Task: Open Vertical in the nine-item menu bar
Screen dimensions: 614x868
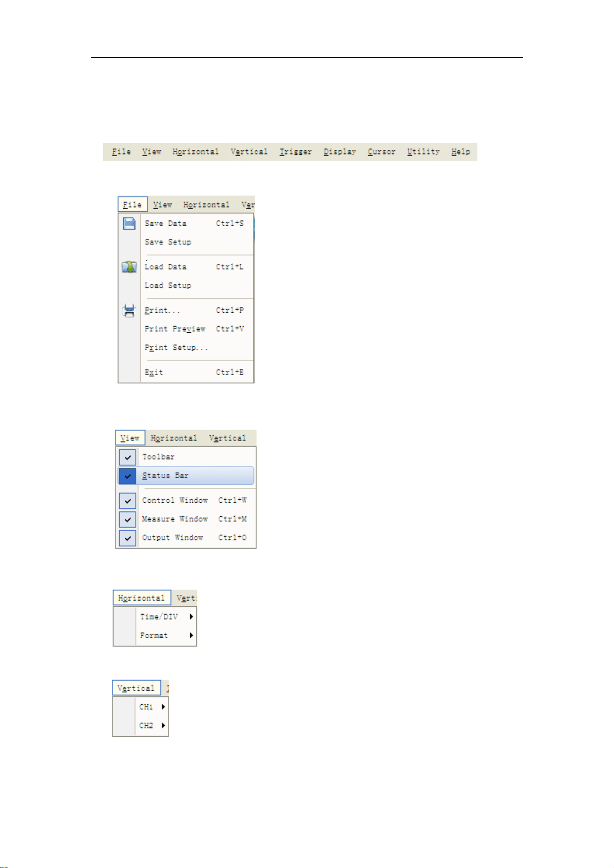Action: pos(249,152)
